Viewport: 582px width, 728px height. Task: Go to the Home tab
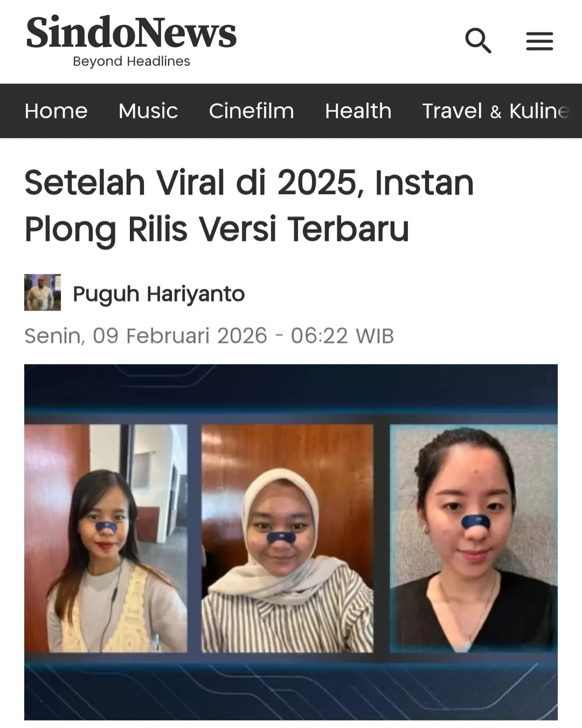(56, 111)
